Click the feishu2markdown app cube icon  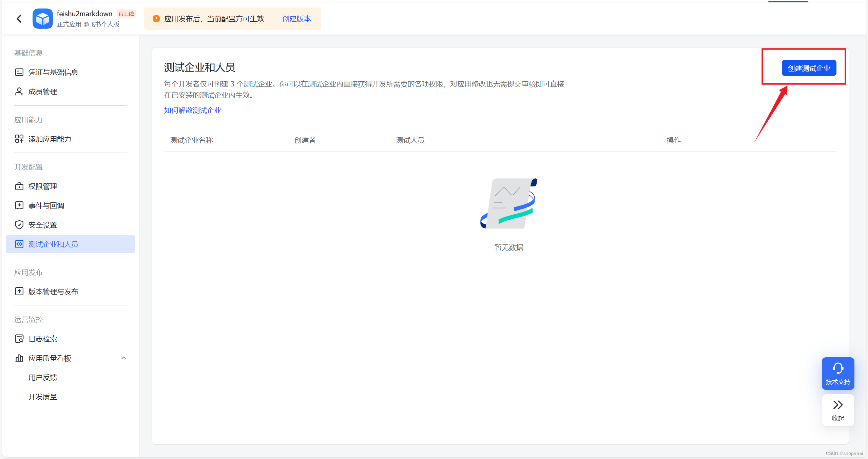[43, 19]
